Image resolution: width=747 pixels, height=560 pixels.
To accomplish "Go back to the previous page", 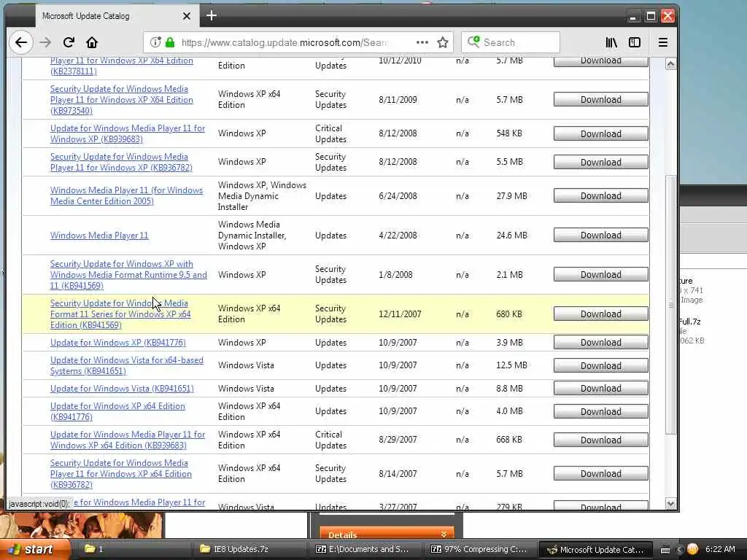I will [21, 42].
